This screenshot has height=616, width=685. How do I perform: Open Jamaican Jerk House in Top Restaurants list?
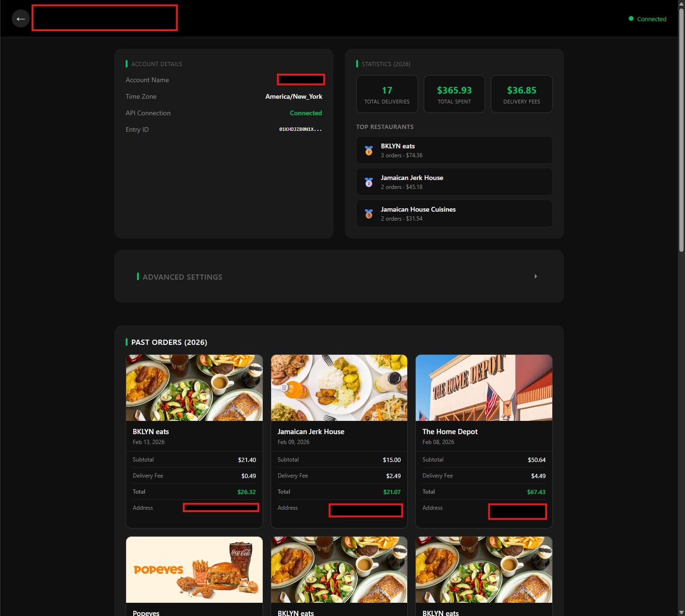[454, 182]
